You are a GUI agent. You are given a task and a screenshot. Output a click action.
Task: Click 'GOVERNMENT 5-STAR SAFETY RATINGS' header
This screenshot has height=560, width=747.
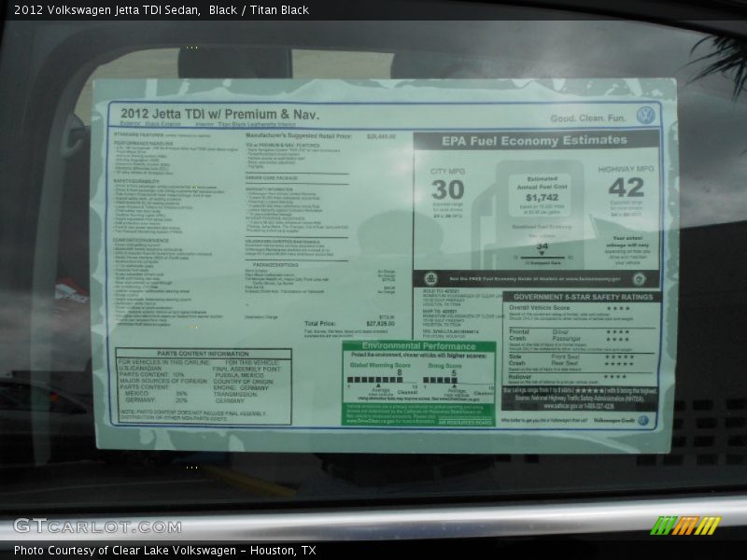tap(583, 297)
